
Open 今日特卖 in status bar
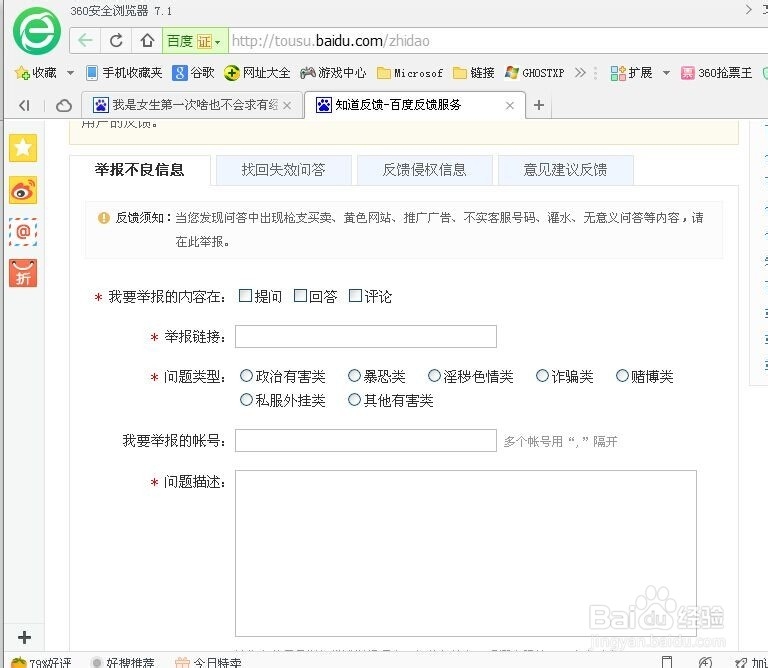coord(209,663)
